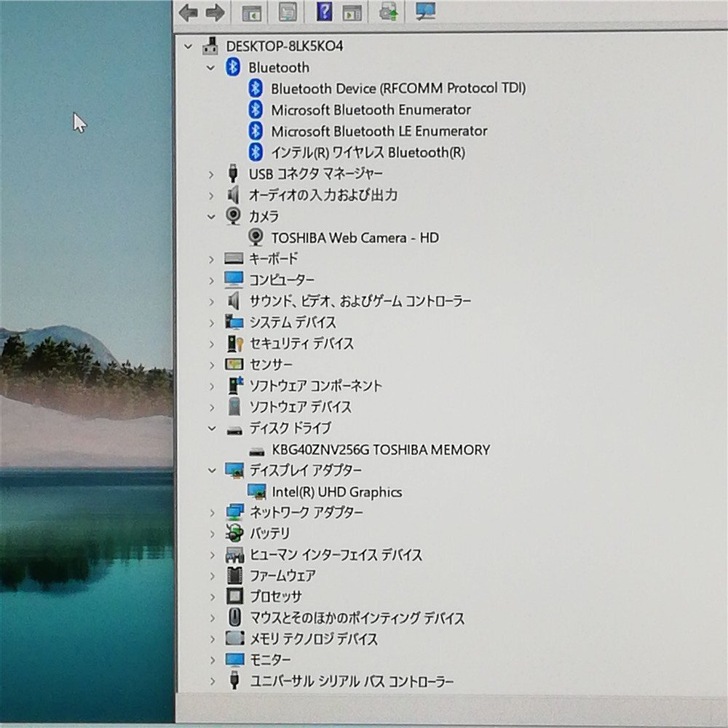Select TOSHIBA Web Camera - HD
The image size is (728, 728).
355,238
